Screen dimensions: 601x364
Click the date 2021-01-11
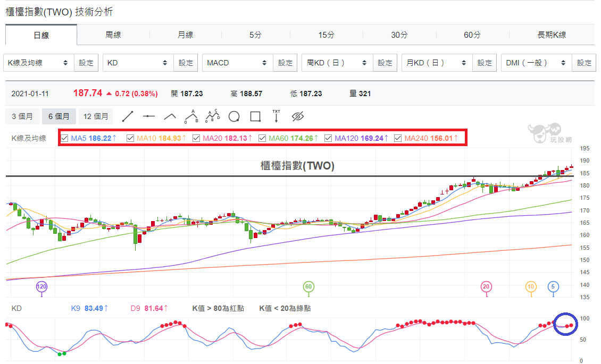click(x=30, y=94)
